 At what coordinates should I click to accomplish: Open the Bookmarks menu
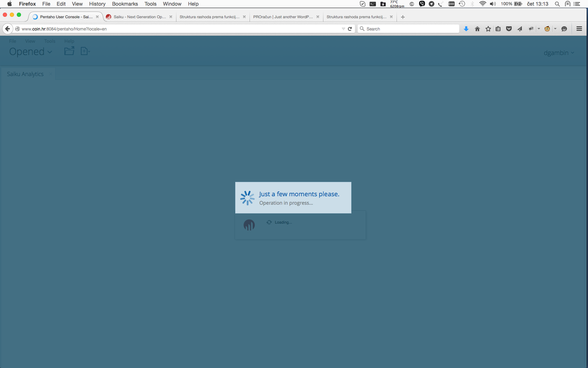point(125,4)
